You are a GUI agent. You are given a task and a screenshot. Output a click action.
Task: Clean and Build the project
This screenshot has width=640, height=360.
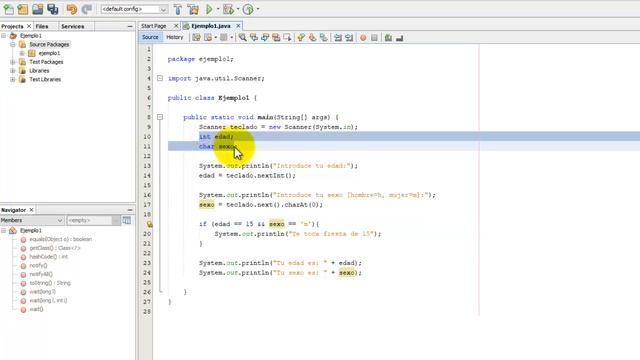click(x=193, y=9)
